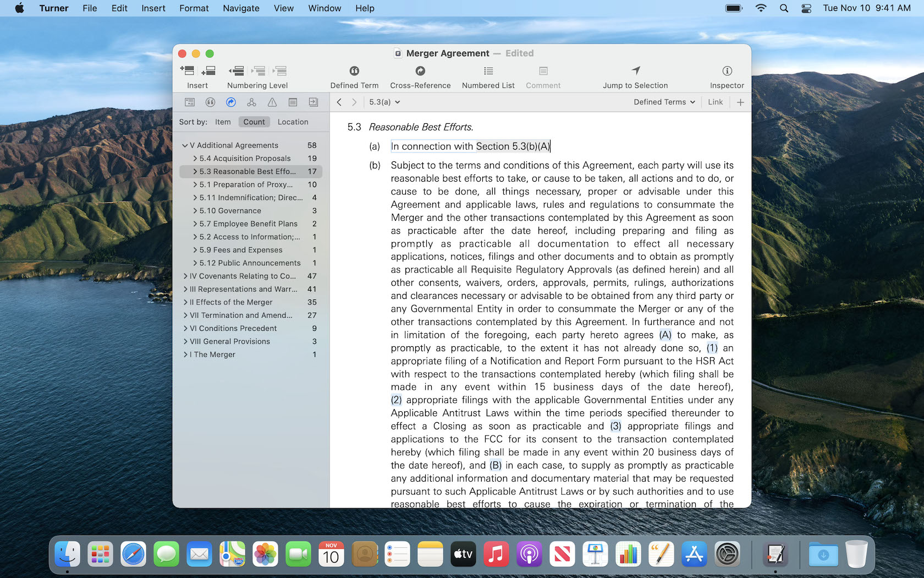Show the warnings tab in sidebar
Screen dimensions: 924x578
(272, 102)
